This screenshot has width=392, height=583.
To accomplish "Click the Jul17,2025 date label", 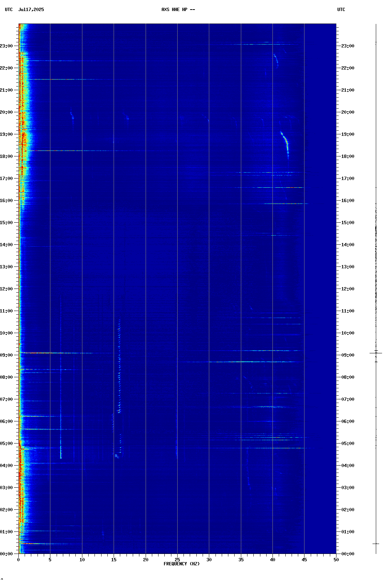I will pyautogui.click(x=31, y=10).
